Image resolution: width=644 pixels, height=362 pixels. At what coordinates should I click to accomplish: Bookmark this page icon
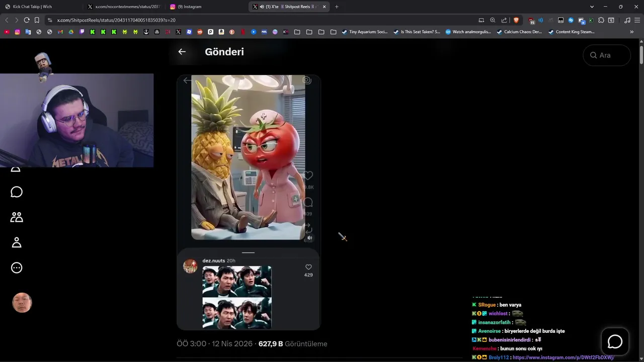[37, 20]
